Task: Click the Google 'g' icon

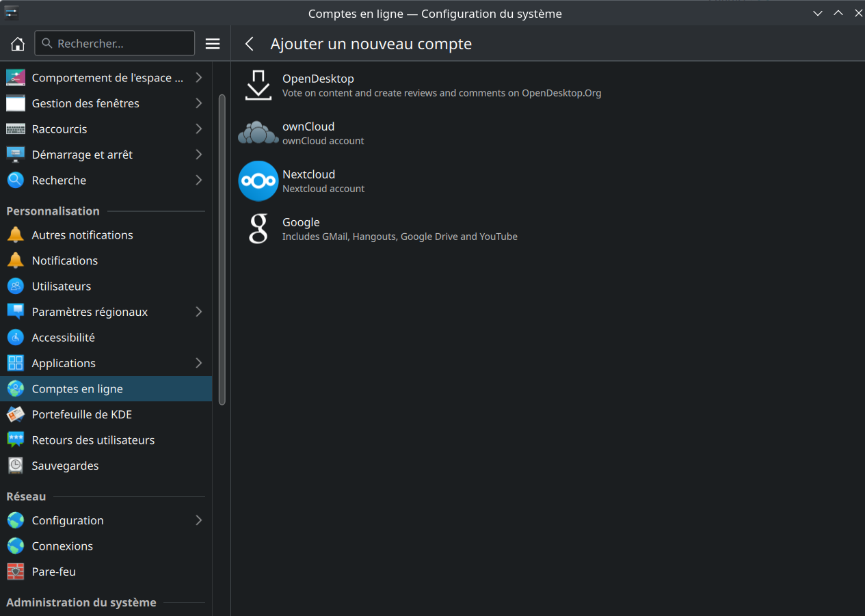Action: tap(258, 229)
